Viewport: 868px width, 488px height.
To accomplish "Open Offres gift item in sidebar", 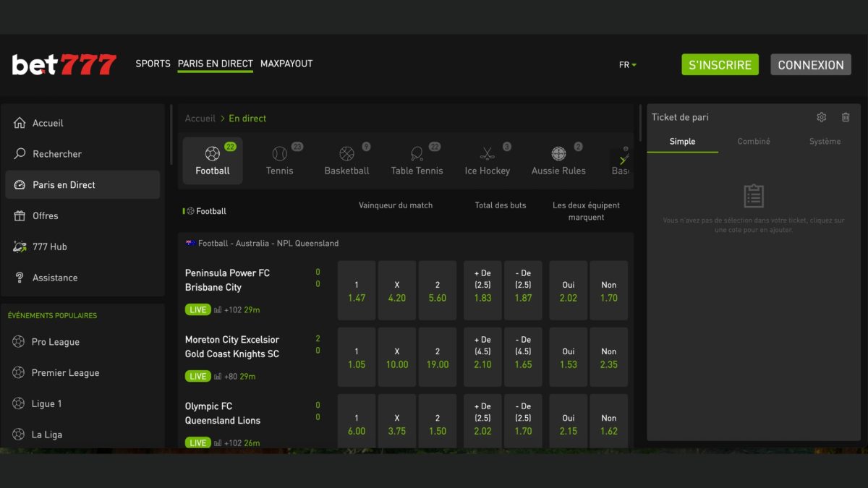I will pyautogui.click(x=82, y=215).
